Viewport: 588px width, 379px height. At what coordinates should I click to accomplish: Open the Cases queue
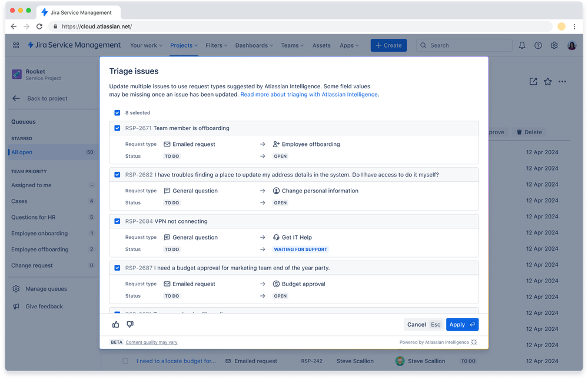(52, 201)
